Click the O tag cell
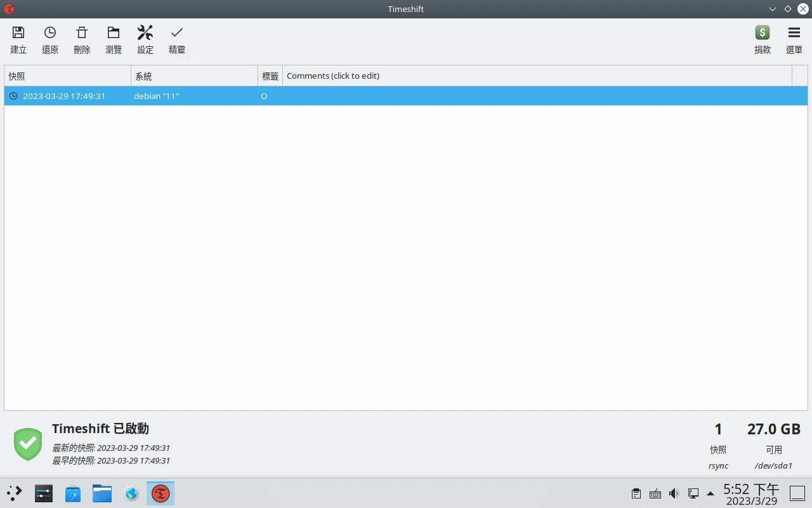This screenshot has width=812, height=508. tap(264, 97)
